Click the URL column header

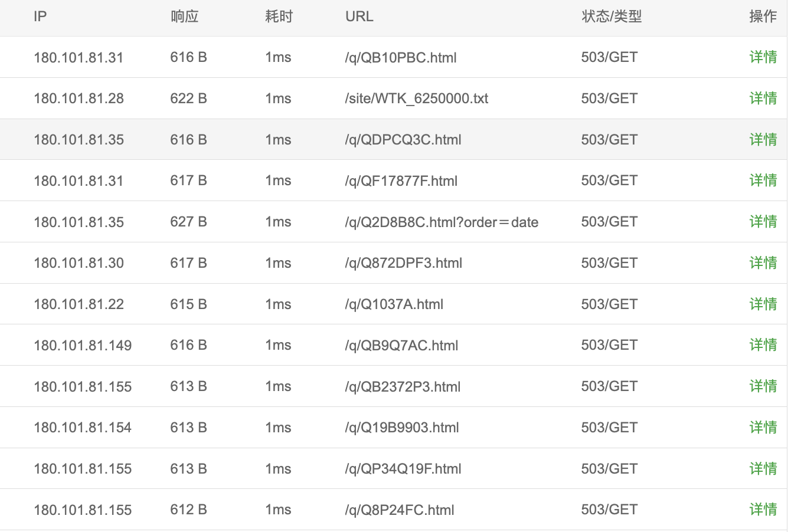click(x=359, y=17)
